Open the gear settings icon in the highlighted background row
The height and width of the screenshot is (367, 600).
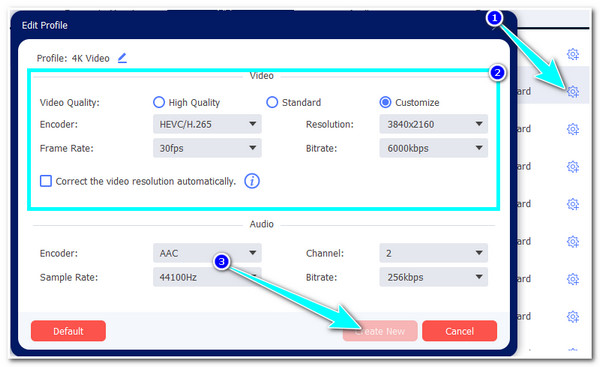[573, 91]
